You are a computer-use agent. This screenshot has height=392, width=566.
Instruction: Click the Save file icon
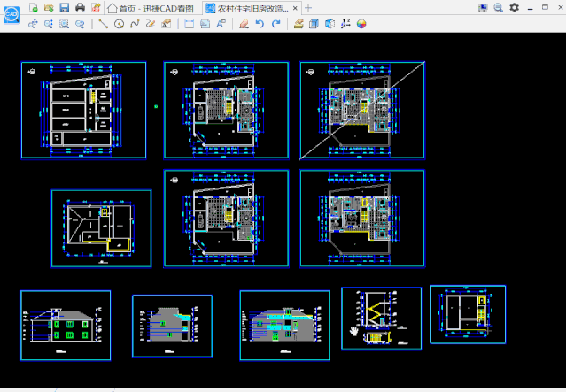point(65,8)
